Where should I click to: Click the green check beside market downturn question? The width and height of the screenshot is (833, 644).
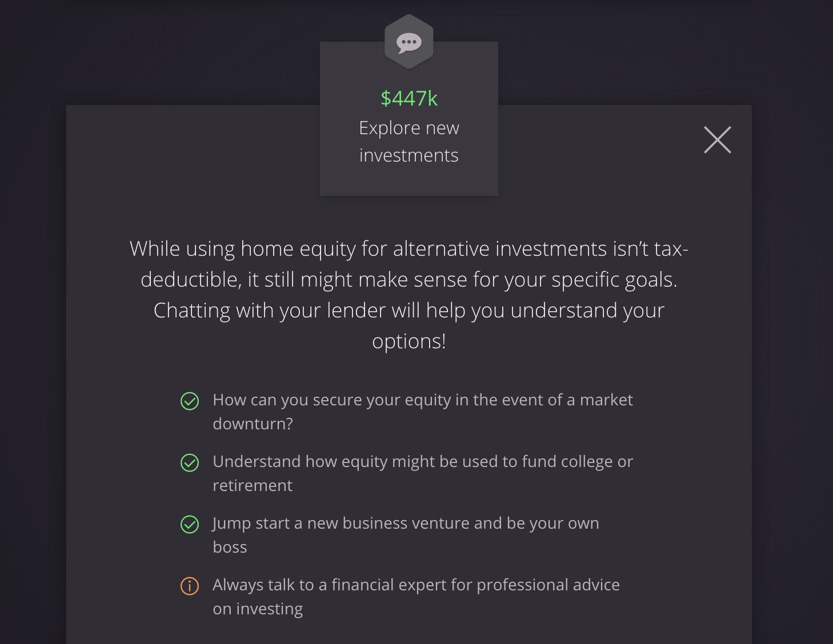(x=190, y=401)
